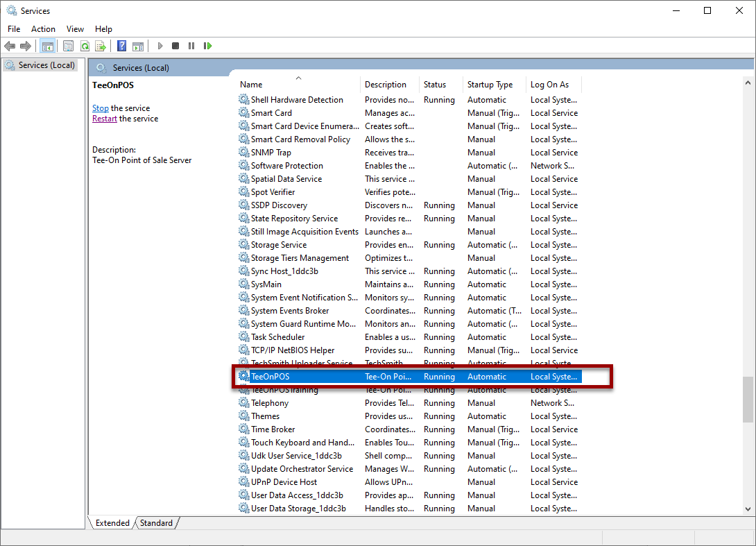Restart the service using the restart icon
This screenshot has width=756, height=546.
point(207,46)
